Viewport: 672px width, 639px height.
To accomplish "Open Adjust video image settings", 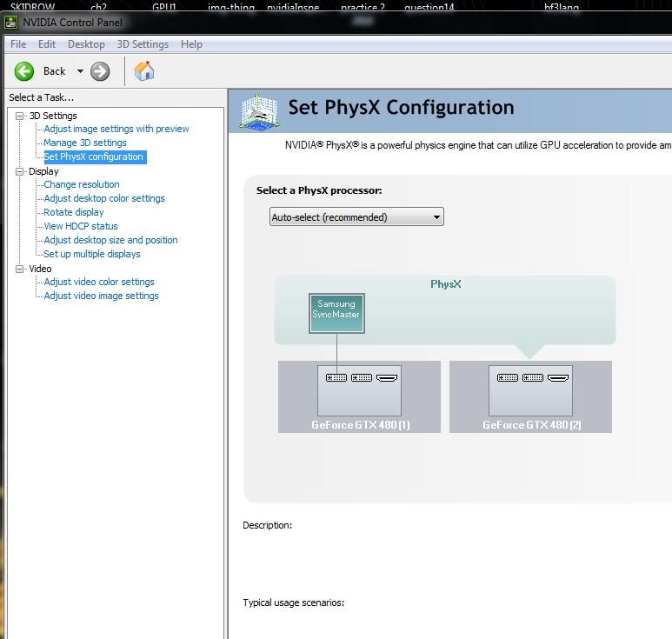I will [101, 296].
